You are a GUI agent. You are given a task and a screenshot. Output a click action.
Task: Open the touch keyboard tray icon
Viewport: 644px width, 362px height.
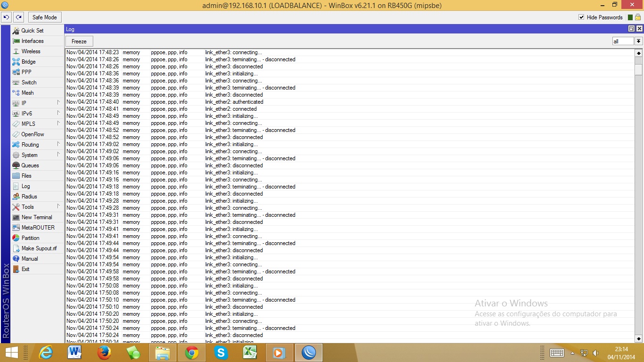click(x=557, y=353)
